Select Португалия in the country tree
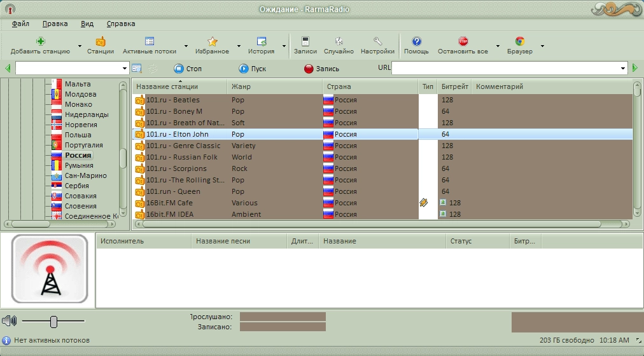The width and height of the screenshot is (644, 356). [84, 145]
